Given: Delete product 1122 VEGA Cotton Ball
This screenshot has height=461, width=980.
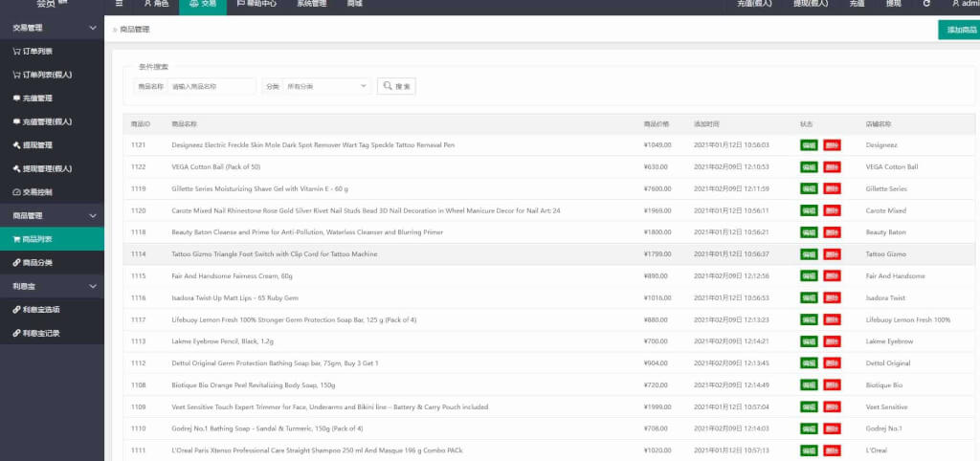Looking at the screenshot, I should click(x=832, y=166).
